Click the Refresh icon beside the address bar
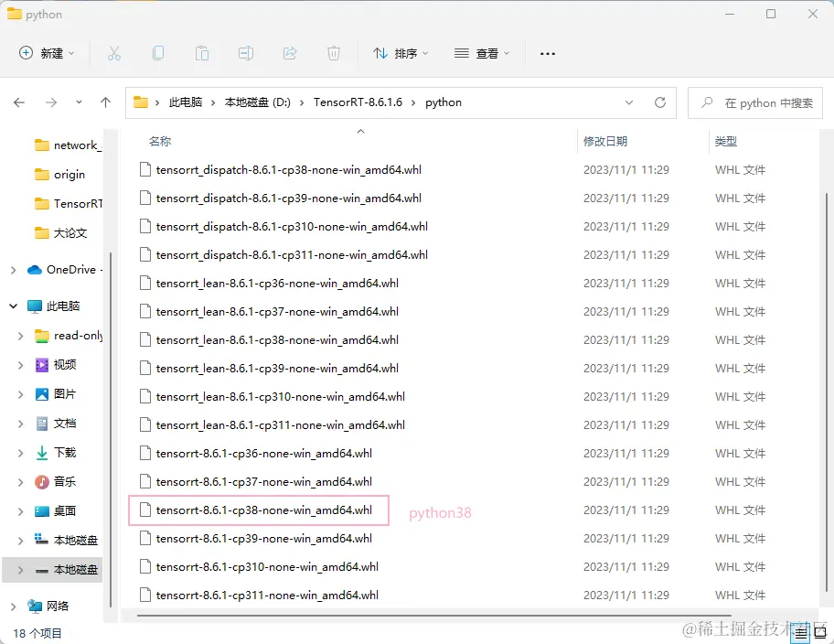834x644 pixels. [x=660, y=102]
